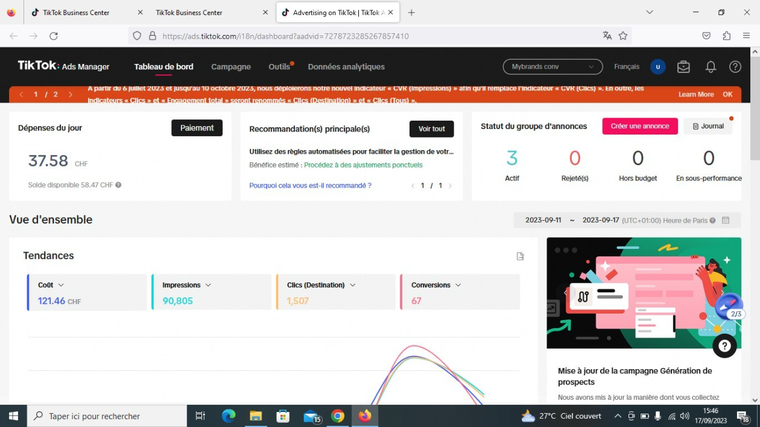Click the user account avatar icon

(657, 67)
